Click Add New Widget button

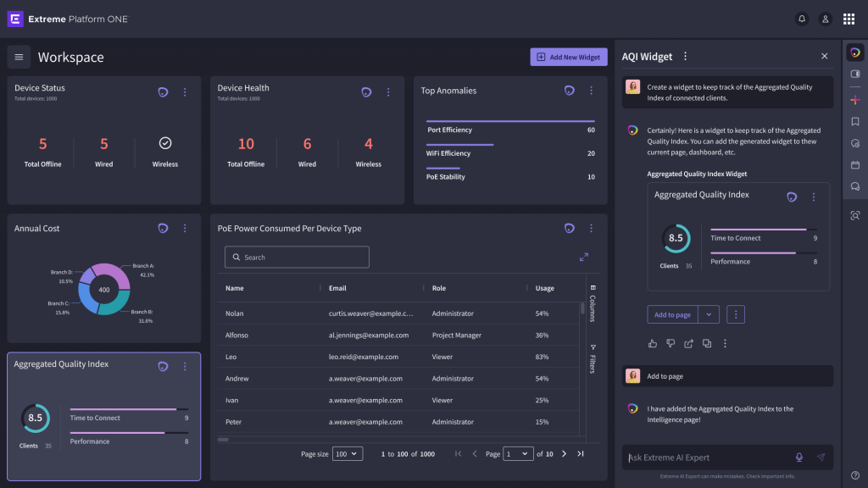(569, 57)
